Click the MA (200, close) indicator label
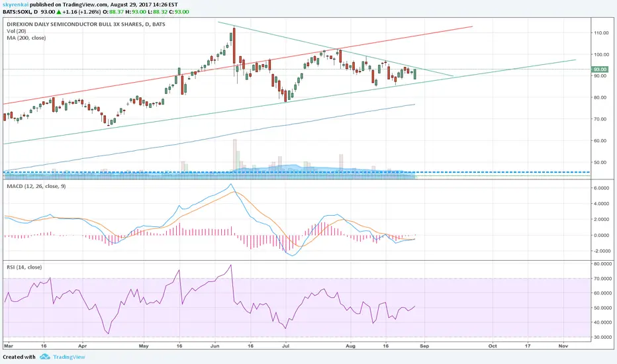 tap(26, 38)
